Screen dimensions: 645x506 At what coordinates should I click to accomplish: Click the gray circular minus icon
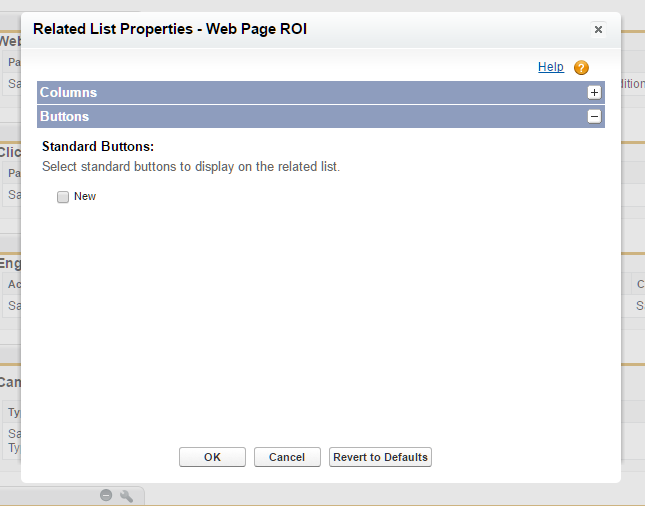click(106, 496)
